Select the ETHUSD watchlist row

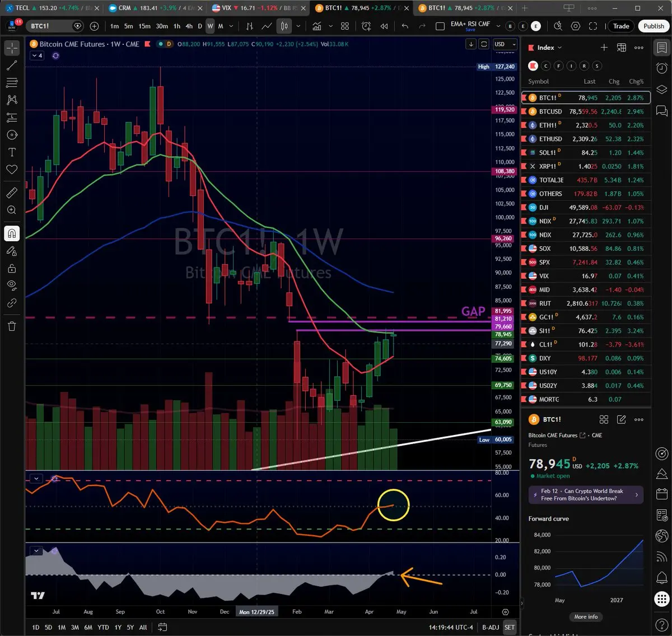click(586, 139)
